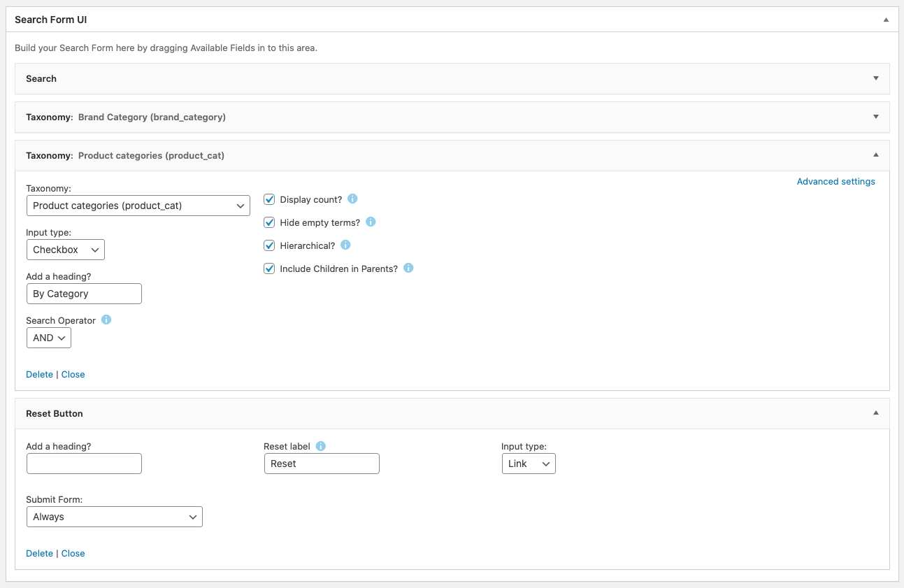The height and width of the screenshot is (588, 904).
Task: Open the Checkbox input type dropdown
Action: click(x=66, y=250)
